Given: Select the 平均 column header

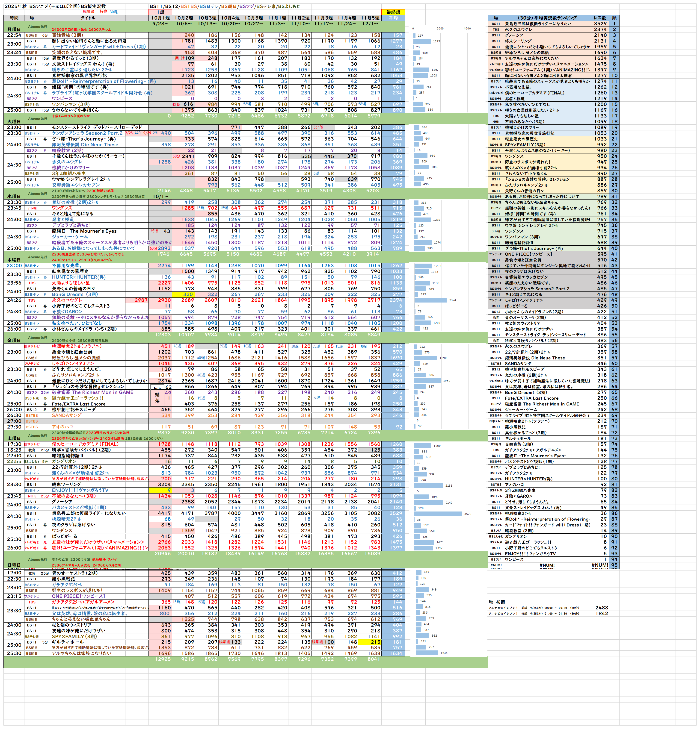Looking at the screenshot, I should (x=393, y=18).
